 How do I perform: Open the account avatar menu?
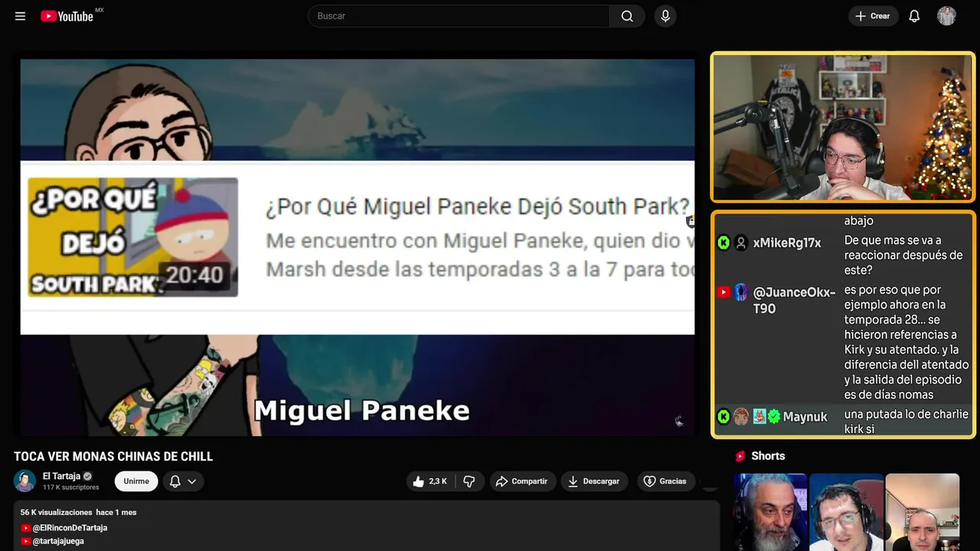(946, 16)
